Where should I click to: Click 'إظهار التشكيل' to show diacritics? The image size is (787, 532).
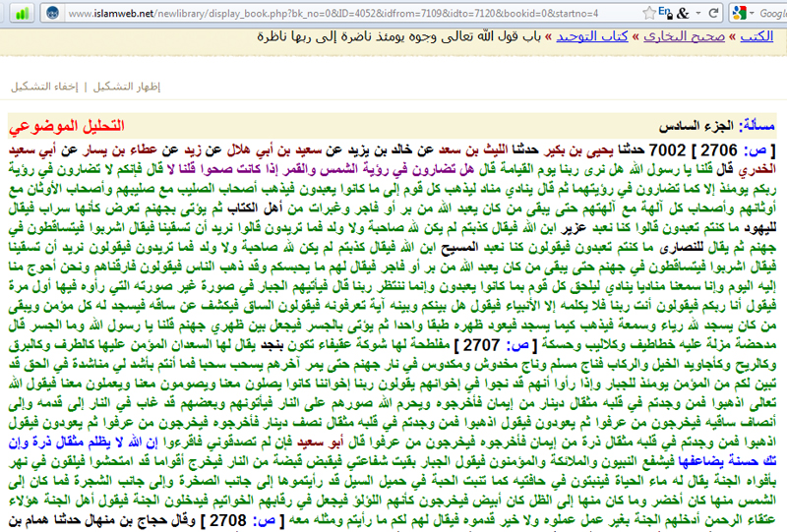coord(127,87)
